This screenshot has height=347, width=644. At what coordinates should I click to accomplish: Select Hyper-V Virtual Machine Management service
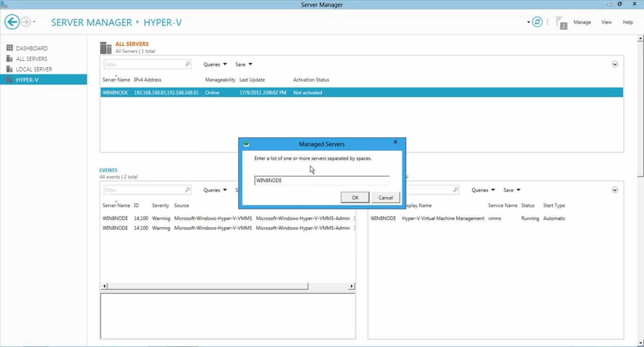[x=495, y=218]
